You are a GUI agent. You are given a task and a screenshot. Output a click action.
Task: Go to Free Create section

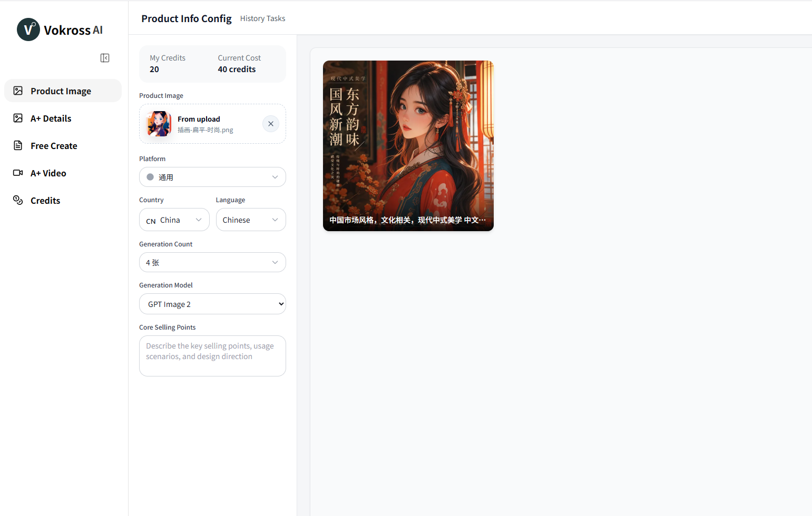[x=63, y=145]
